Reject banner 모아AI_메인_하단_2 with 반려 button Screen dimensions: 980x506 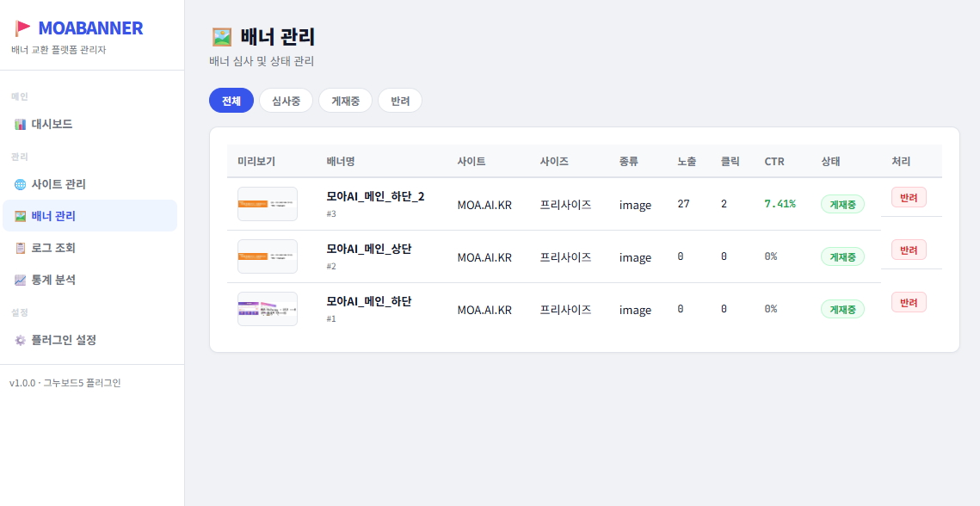tap(908, 197)
